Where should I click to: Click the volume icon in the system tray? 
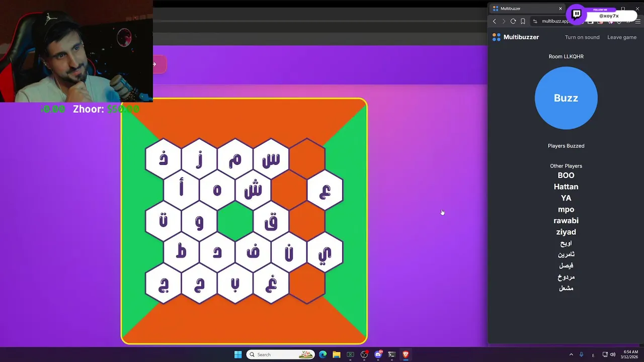tap(613, 354)
